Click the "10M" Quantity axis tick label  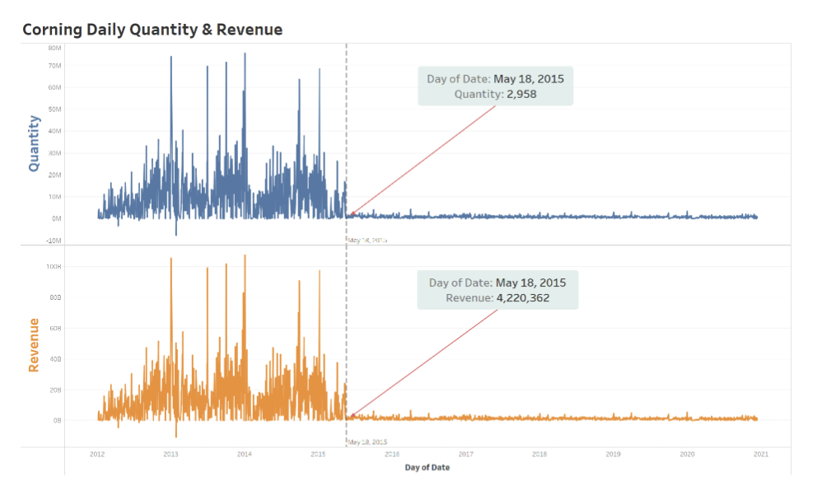coord(54,197)
